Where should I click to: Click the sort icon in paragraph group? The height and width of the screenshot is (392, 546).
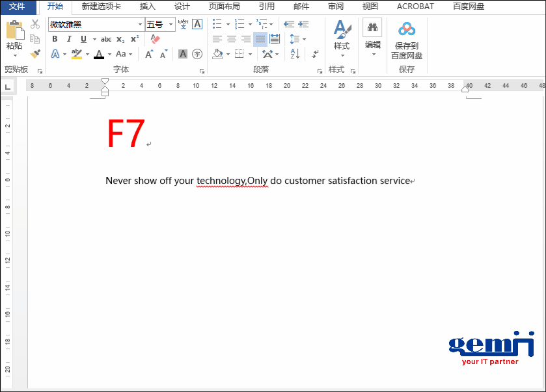pos(295,53)
